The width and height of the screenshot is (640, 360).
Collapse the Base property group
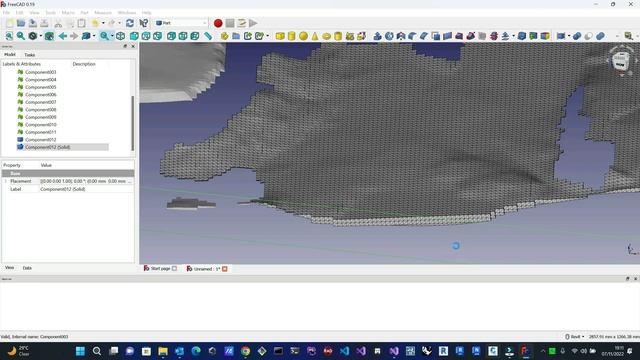click(x=68, y=173)
